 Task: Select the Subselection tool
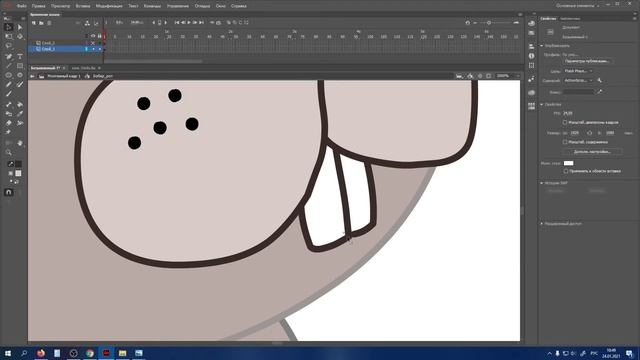tap(20, 27)
